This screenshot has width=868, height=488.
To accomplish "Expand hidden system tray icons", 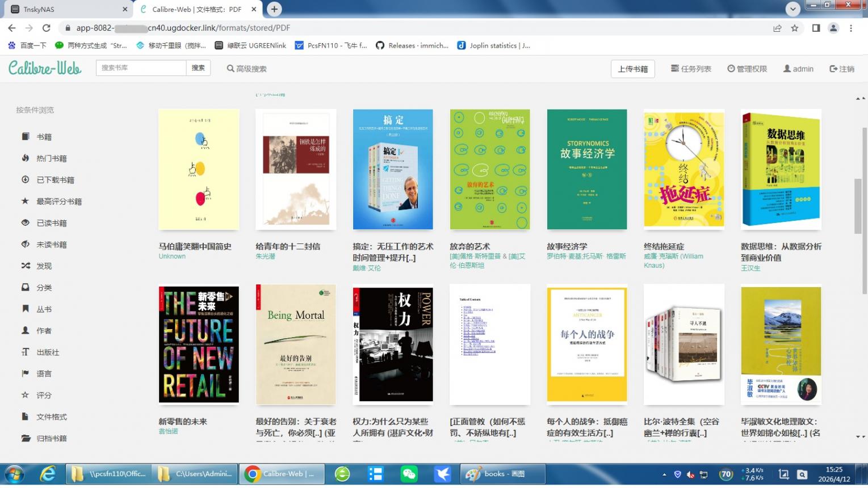I will 664,474.
